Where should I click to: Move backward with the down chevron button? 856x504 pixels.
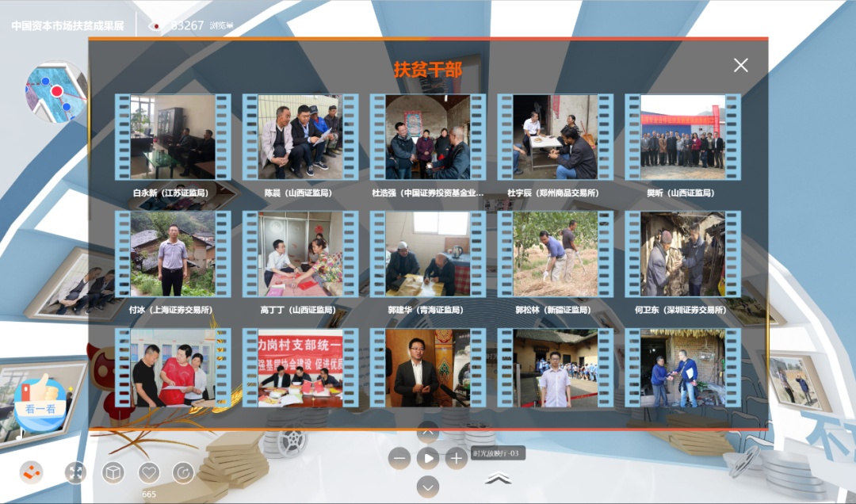point(428,487)
